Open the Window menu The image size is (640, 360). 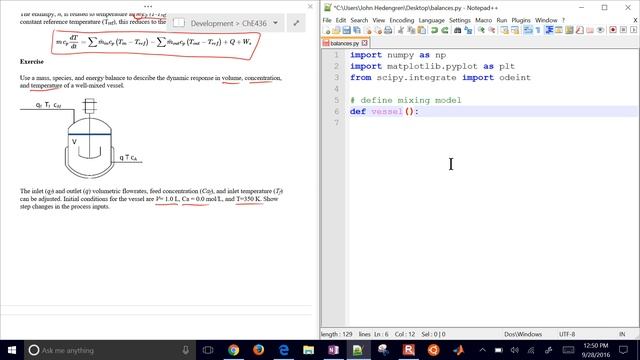coord(546,20)
